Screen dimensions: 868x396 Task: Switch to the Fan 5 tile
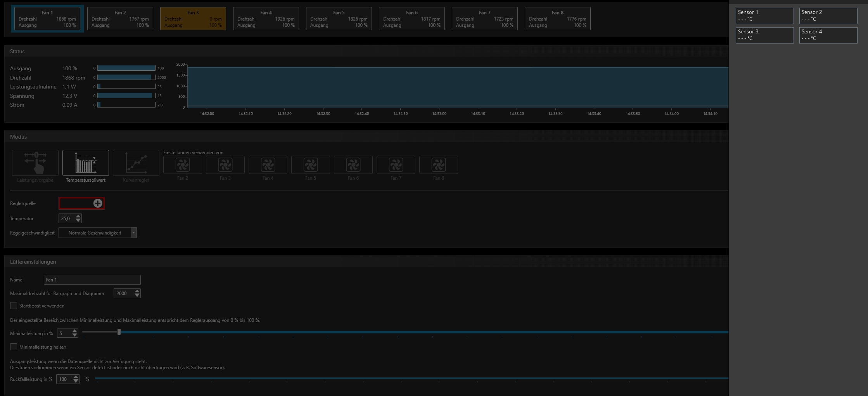tap(339, 19)
